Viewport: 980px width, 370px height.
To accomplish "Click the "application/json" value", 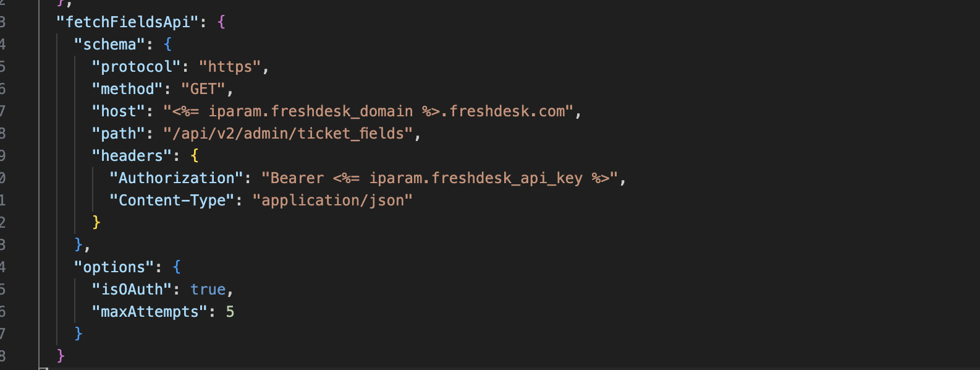I will point(332,200).
